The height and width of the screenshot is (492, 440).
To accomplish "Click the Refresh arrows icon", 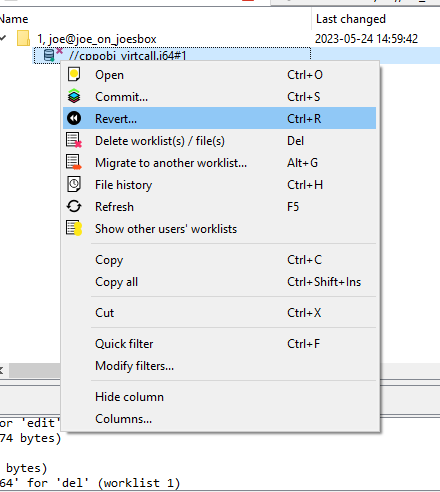I will 74,206.
